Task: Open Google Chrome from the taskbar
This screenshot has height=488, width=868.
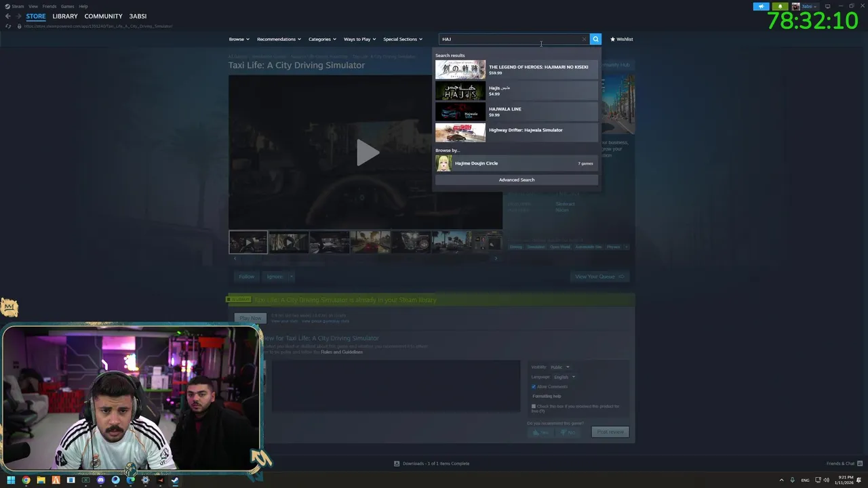Action: (26, 481)
